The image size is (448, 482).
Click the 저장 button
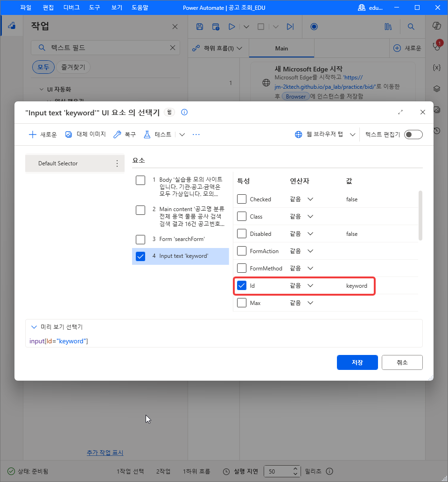point(357,362)
